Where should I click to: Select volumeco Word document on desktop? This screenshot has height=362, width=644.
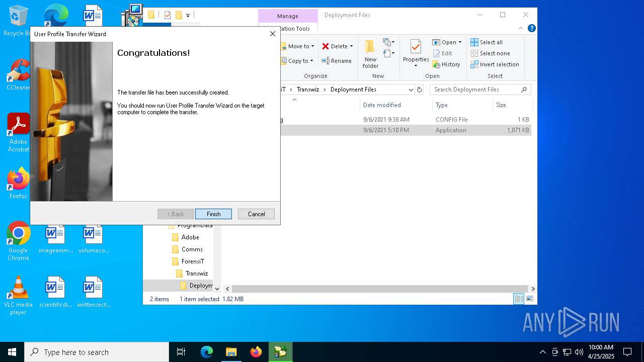pyautogui.click(x=94, y=239)
